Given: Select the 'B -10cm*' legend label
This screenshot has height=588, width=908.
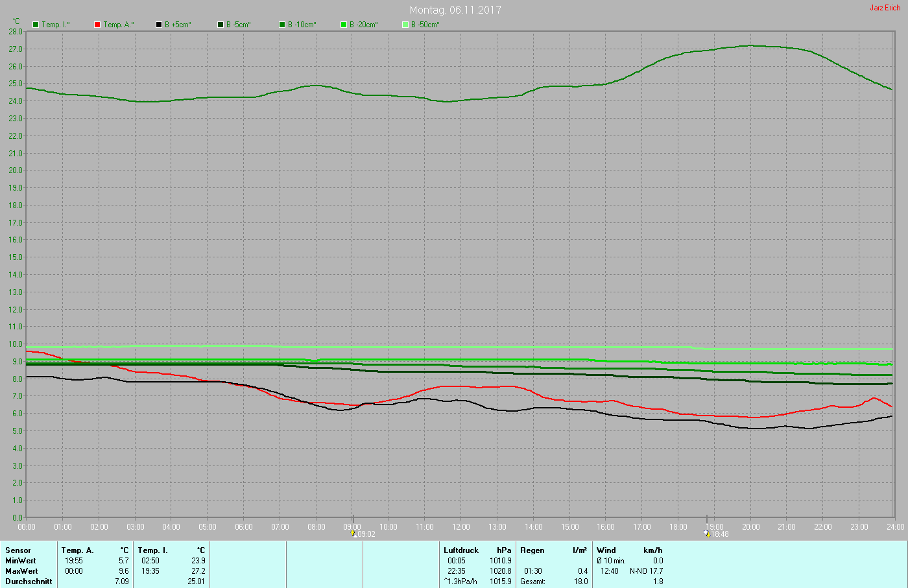Looking at the screenshot, I should (x=302, y=25).
